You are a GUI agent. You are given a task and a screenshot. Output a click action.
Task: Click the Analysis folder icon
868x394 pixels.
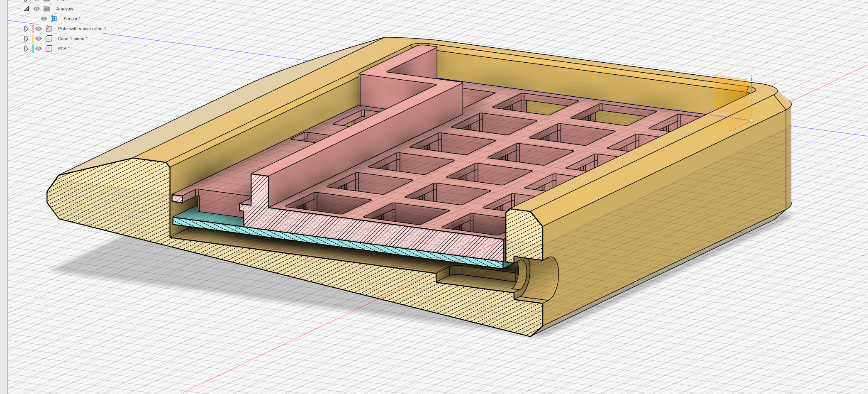pyautogui.click(x=47, y=9)
